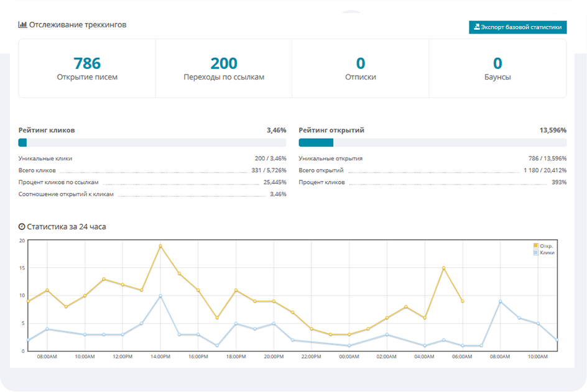Select the 786 Открытие писем stat card
The image size is (587, 392).
tap(87, 68)
